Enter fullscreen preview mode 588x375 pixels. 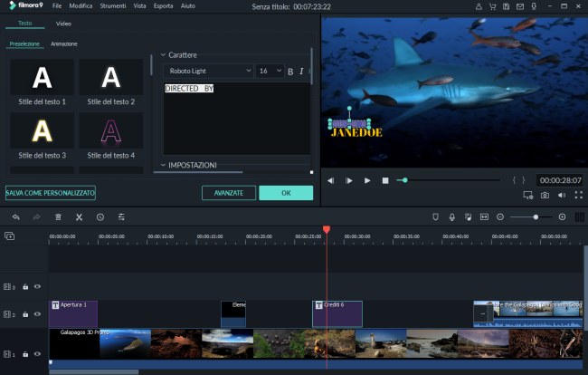579,195
